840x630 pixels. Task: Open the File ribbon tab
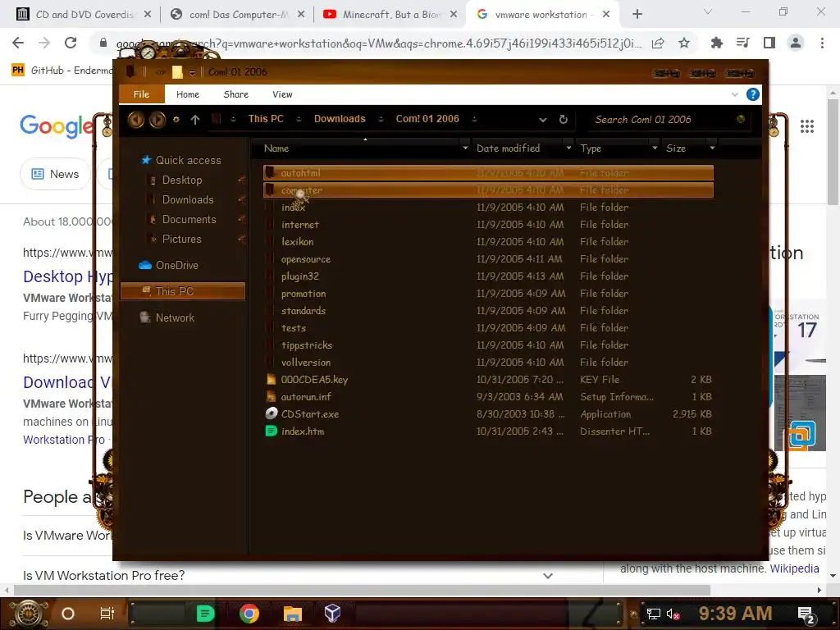(141, 94)
